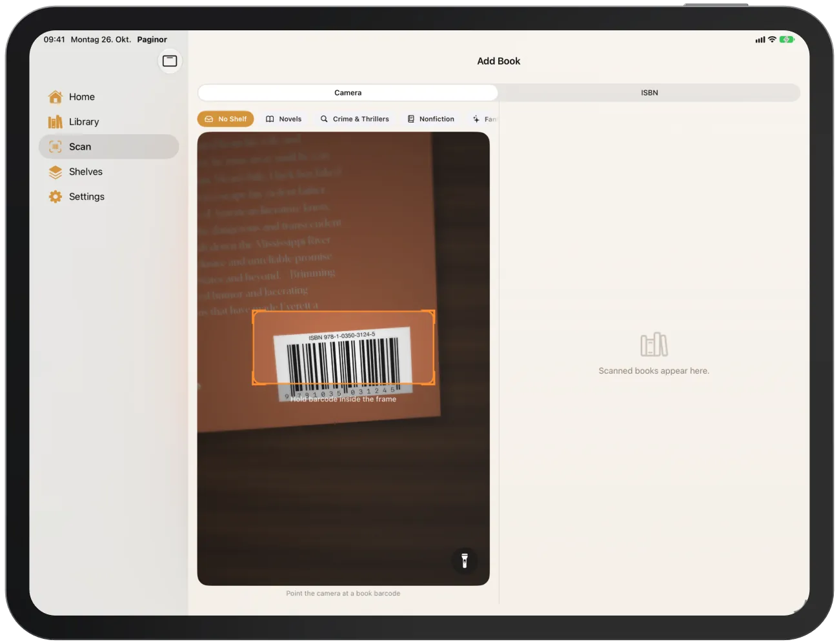This screenshot has width=839, height=644.
Task: Click the book icon on Novels chip
Action: 270,119
